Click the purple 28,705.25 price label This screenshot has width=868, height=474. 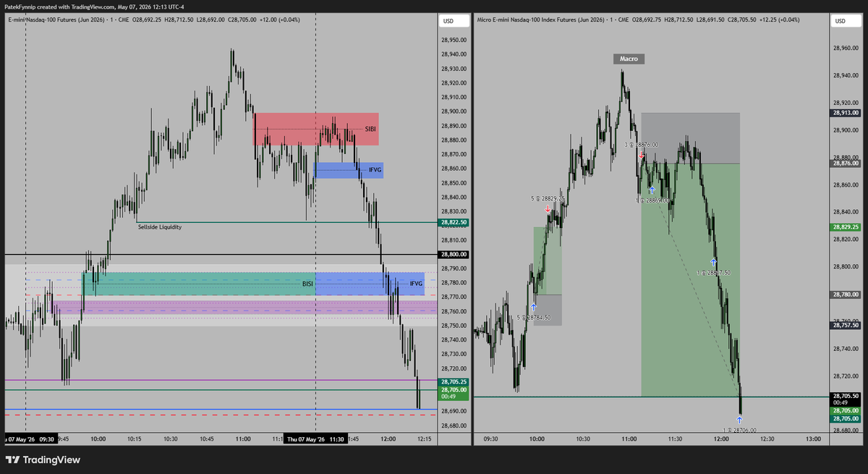pyautogui.click(x=454, y=381)
